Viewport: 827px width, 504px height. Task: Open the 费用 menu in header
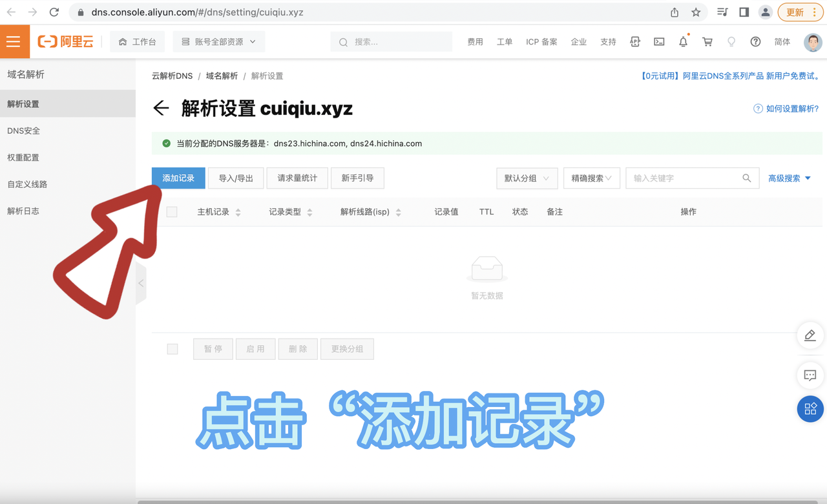(476, 41)
